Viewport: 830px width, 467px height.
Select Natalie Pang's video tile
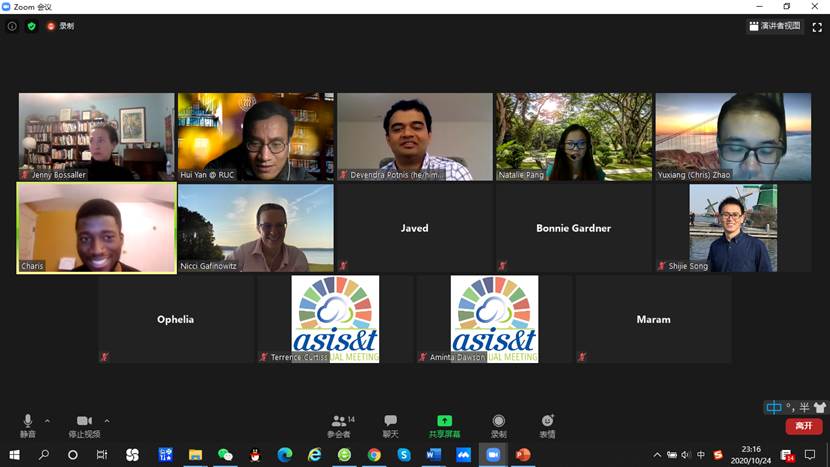574,137
